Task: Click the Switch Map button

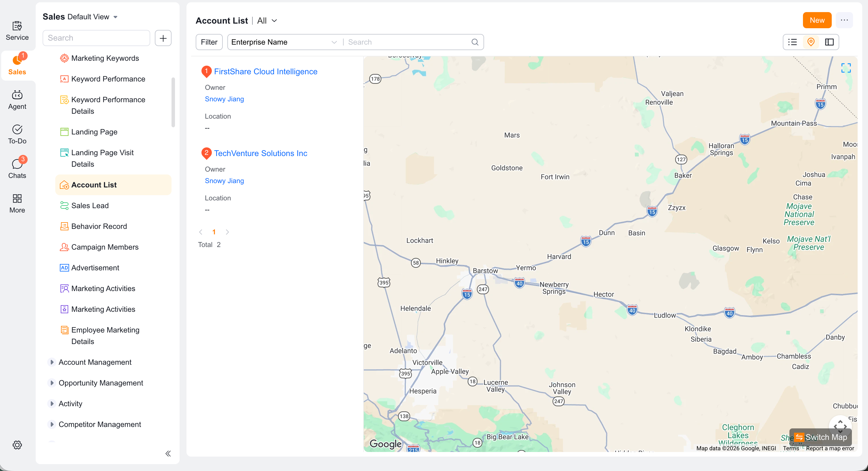Action: click(821, 437)
